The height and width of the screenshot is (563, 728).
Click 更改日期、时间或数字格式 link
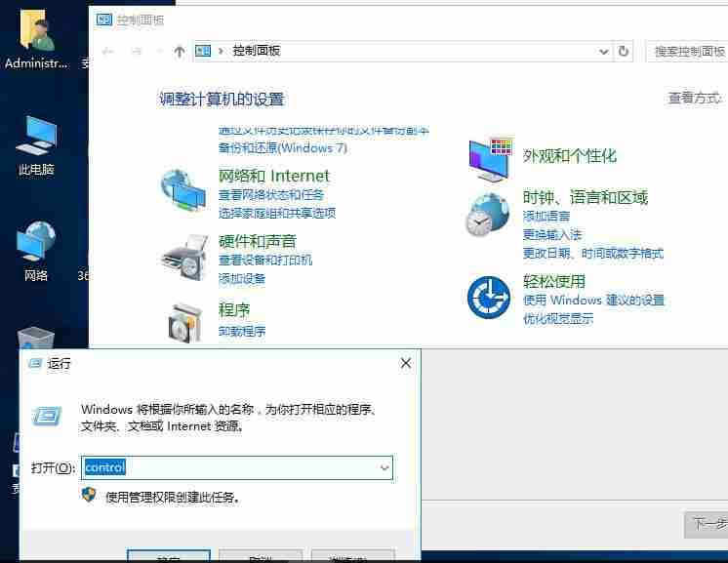(x=593, y=254)
